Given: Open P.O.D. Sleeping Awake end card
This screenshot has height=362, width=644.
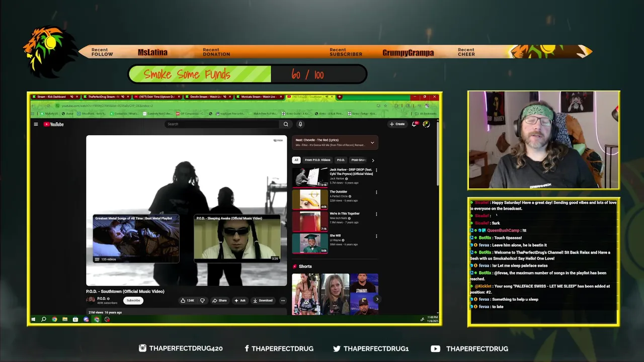Looking at the screenshot, I should click(237, 239).
